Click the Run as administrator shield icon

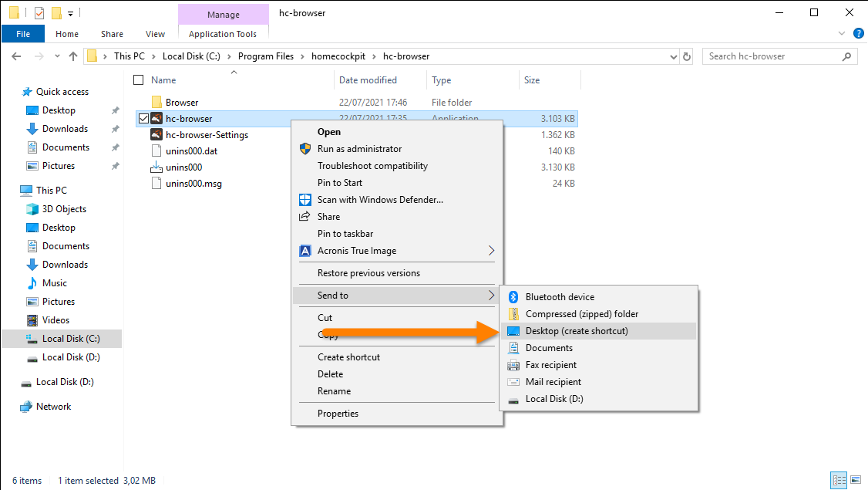(x=304, y=149)
